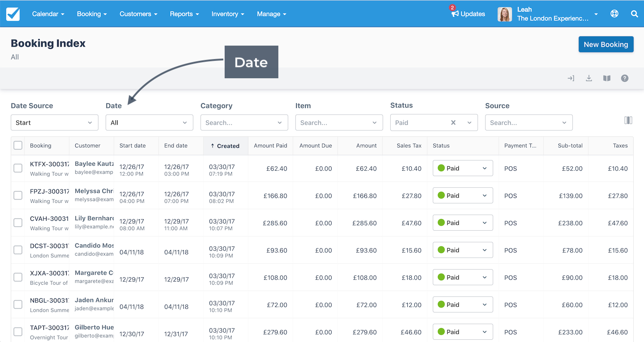Sort by Created column arrow

click(x=213, y=146)
